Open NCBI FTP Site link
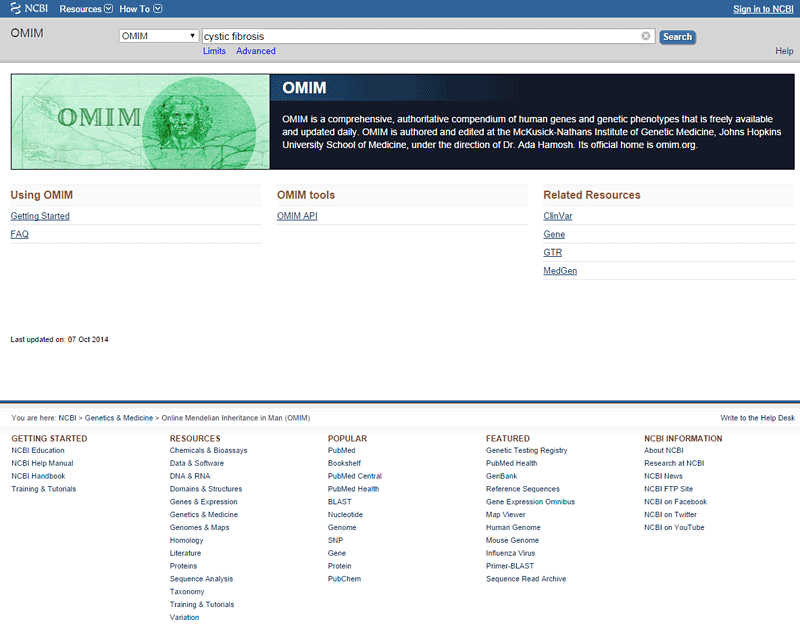This screenshot has height=626, width=800. [668, 489]
